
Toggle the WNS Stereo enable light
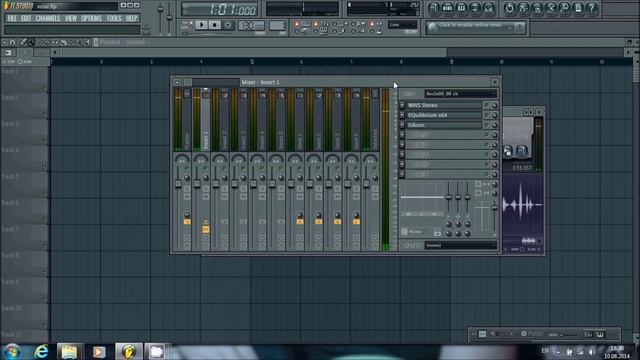point(487,105)
